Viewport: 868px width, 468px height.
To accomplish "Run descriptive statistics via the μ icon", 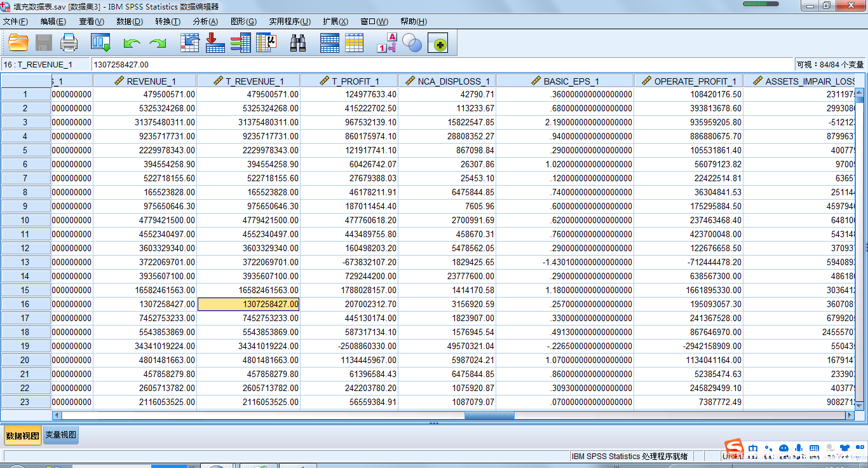I will click(267, 43).
